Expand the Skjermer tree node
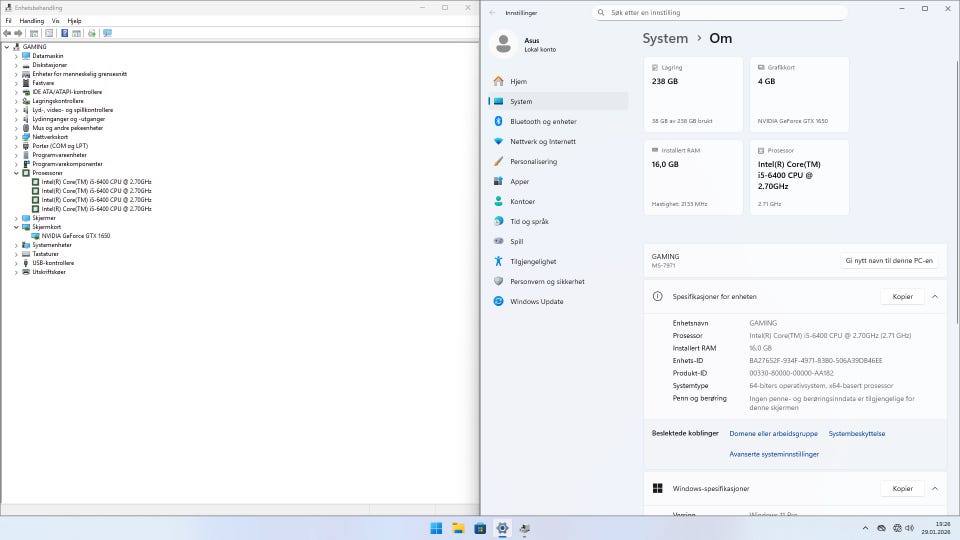The height and width of the screenshot is (540, 960). [x=17, y=218]
